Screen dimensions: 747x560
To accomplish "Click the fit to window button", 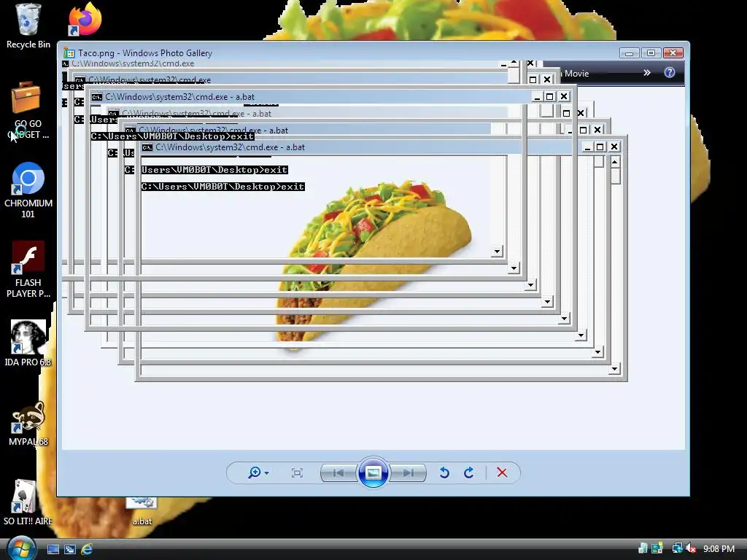I will tap(297, 472).
